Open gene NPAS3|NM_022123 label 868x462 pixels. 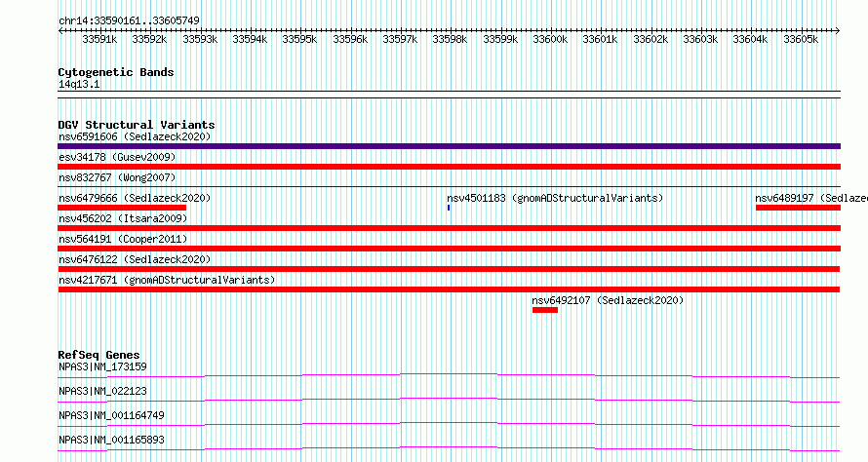pos(102,391)
